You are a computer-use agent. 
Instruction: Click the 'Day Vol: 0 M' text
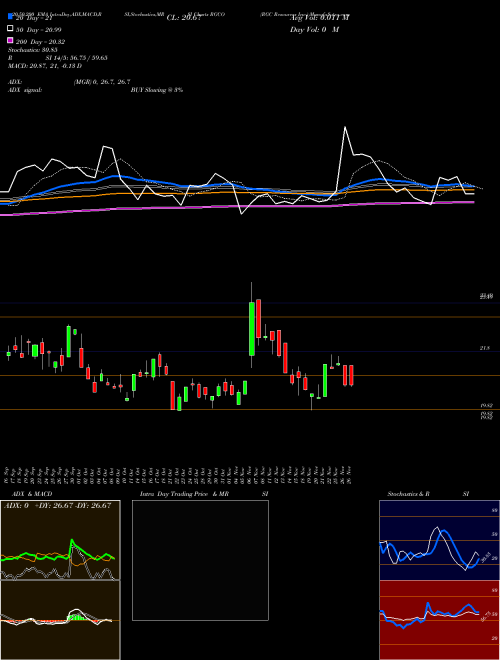click(314, 29)
